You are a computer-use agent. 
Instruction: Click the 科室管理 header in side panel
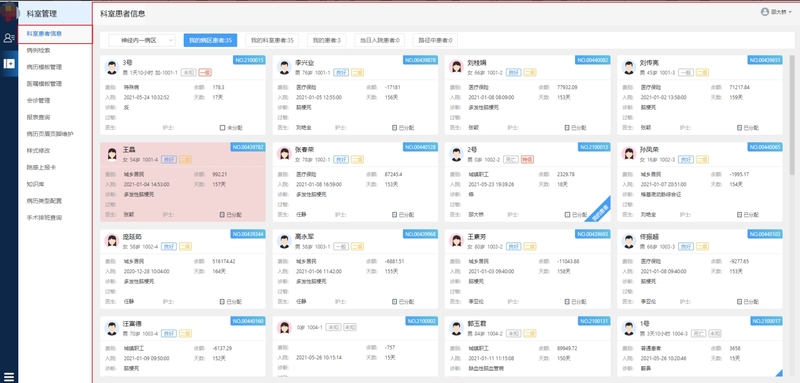click(42, 14)
